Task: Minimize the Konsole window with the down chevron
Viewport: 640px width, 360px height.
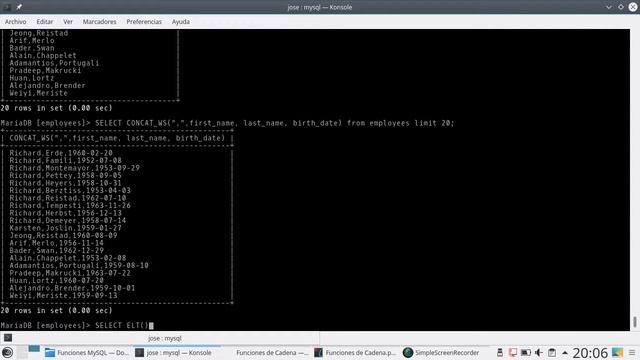Action: (609, 7)
